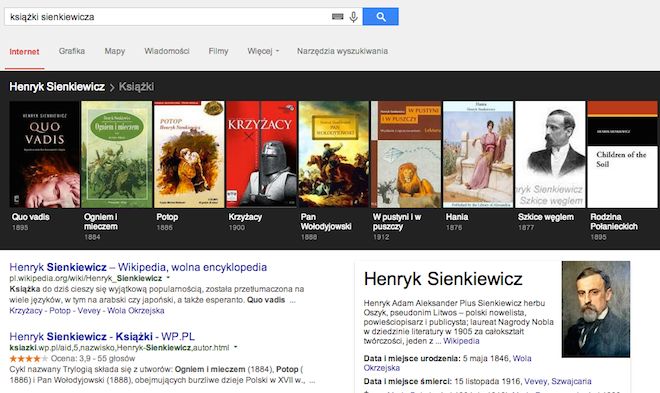Click the 'Pan Wołodyjowski' carousel caption
The height and width of the screenshot is (393, 660).
(x=326, y=222)
